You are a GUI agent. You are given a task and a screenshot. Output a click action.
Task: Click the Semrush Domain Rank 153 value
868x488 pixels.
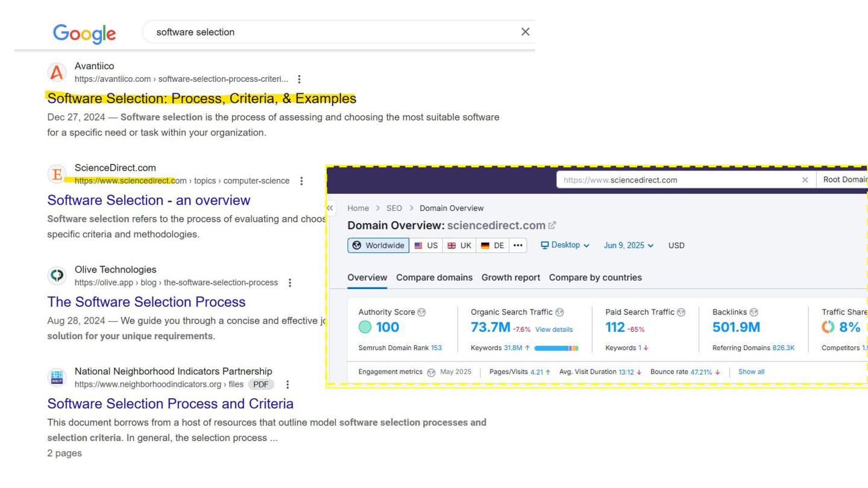436,348
